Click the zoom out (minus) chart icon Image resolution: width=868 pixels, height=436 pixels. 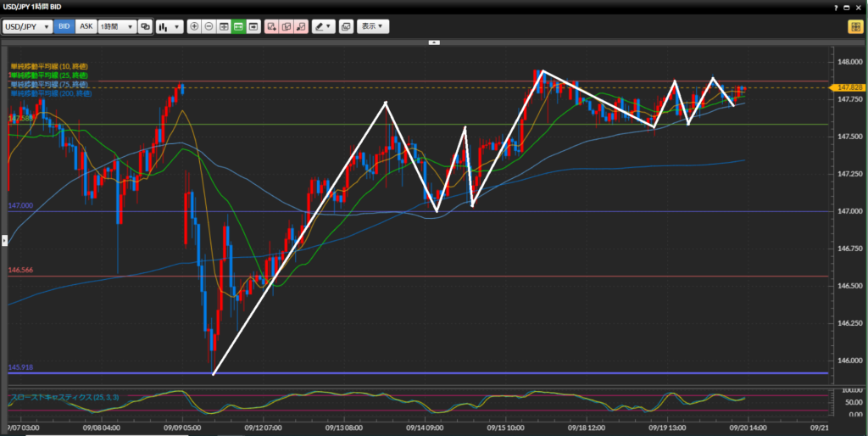(x=209, y=26)
